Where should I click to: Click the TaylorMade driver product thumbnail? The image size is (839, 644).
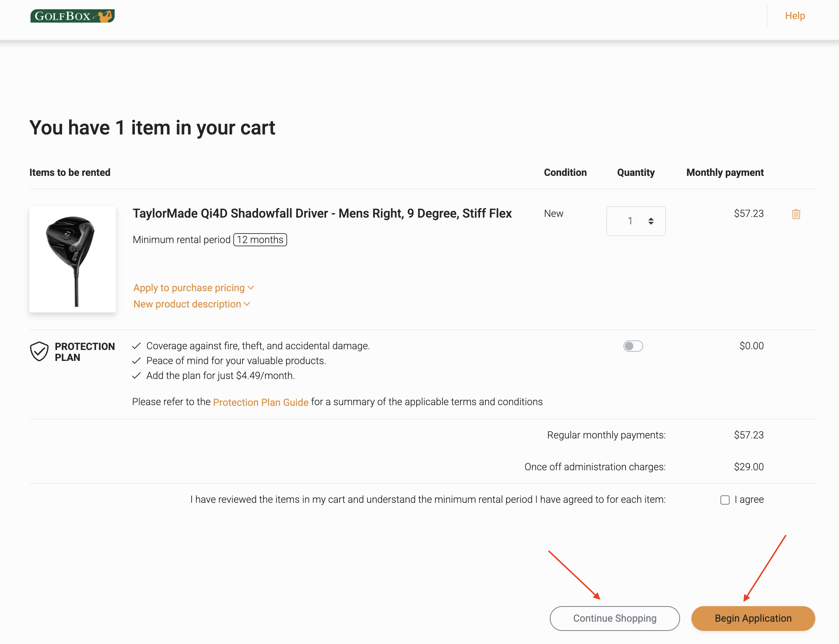[73, 259]
